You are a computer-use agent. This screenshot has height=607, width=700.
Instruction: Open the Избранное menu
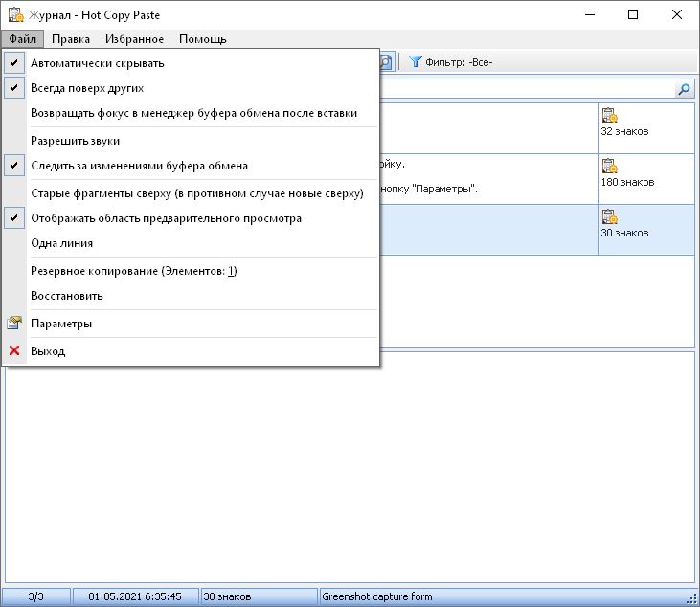click(x=134, y=39)
